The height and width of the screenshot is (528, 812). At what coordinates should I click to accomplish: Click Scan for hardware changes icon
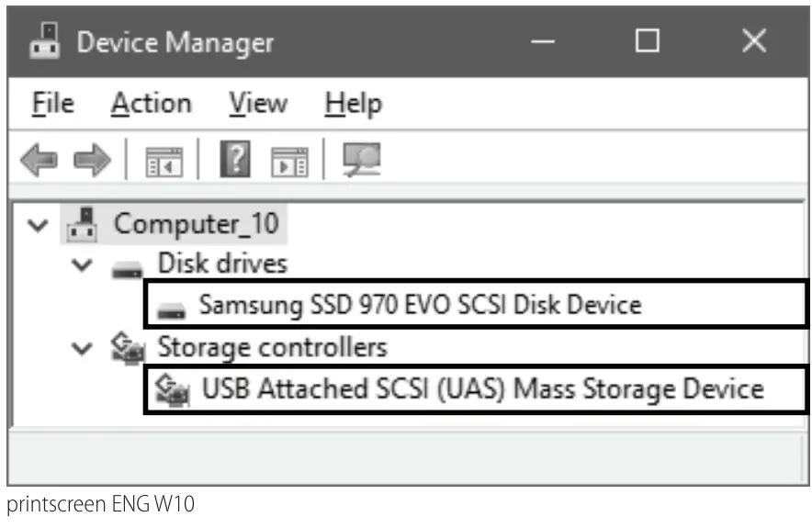click(360, 161)
